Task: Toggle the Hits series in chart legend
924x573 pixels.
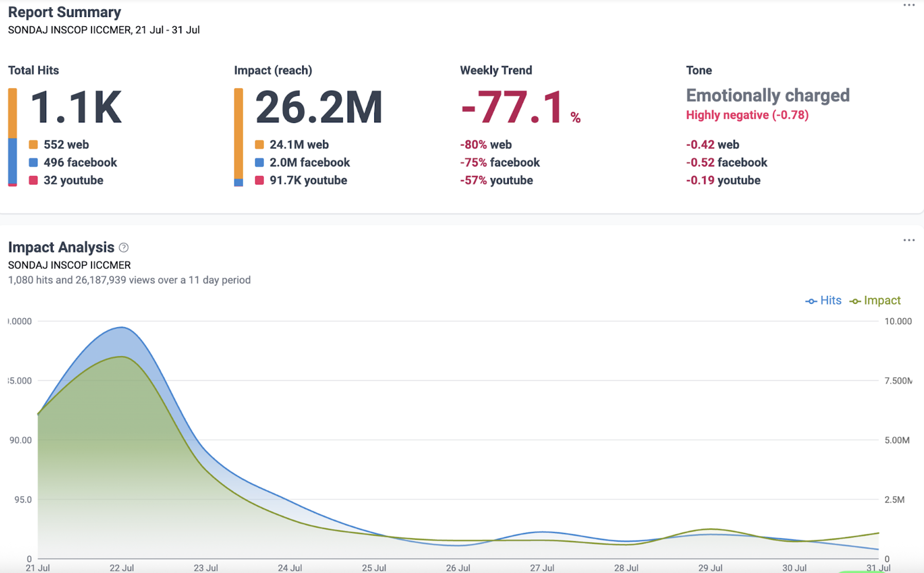Action: [823, 300]
